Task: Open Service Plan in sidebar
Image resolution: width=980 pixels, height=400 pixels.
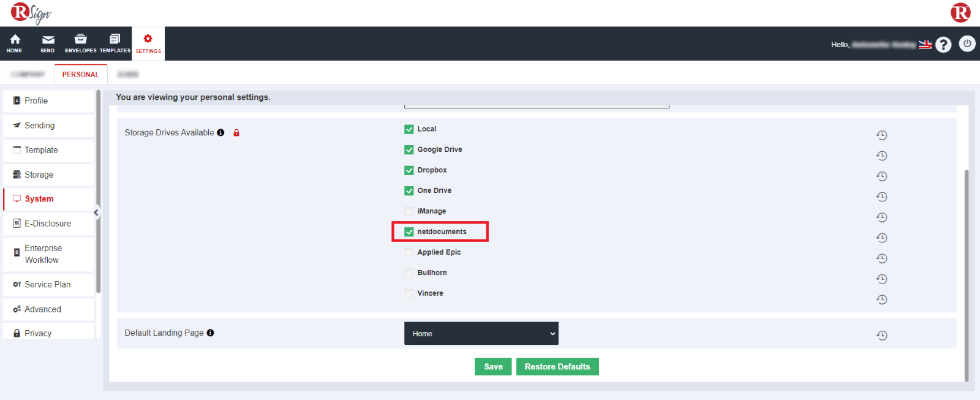Action: click(48, 285)
